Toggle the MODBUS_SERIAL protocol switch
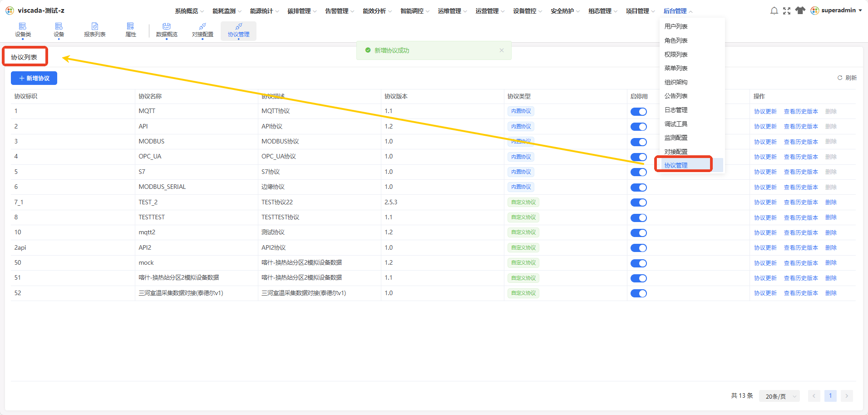This screenshot has height=415, width=868. 638,188
